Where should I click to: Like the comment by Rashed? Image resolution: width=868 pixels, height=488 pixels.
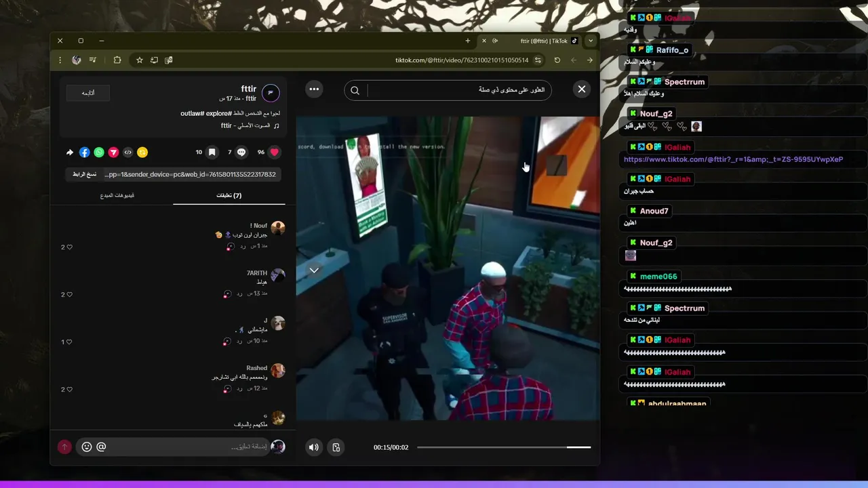(x=69, y=390)
